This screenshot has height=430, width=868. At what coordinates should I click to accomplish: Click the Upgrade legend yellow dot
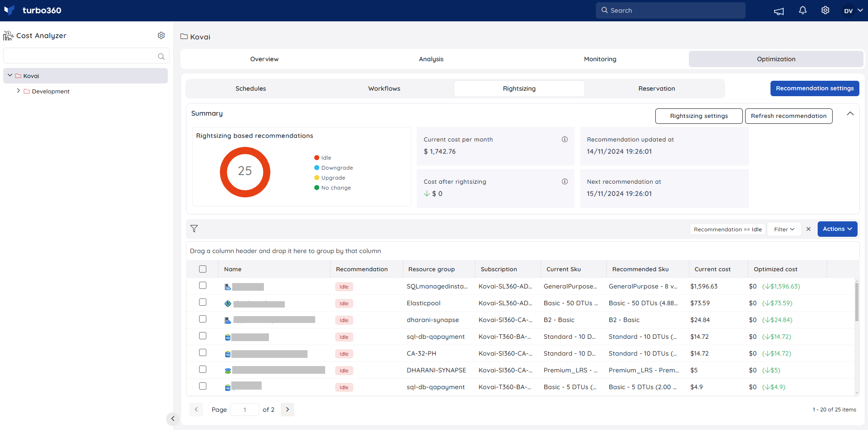pos(317,178)
